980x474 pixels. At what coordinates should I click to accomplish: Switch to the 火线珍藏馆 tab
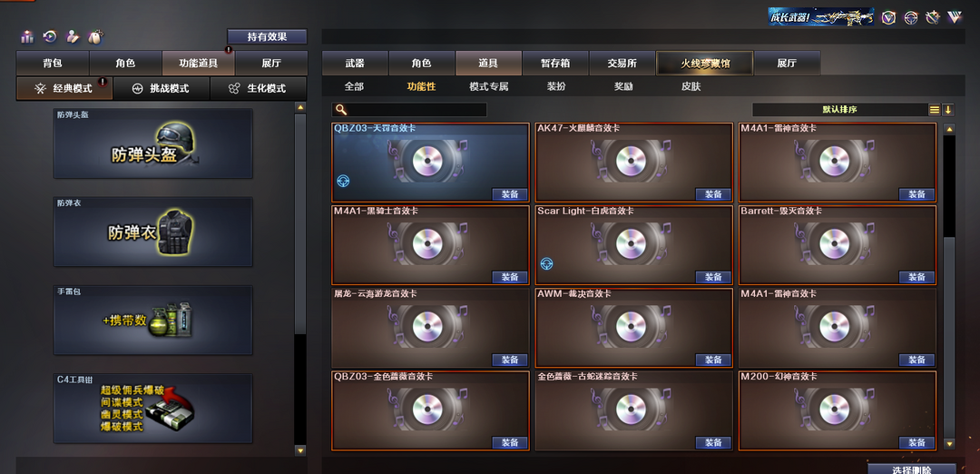pyautogui.click(x=705, y=64)
